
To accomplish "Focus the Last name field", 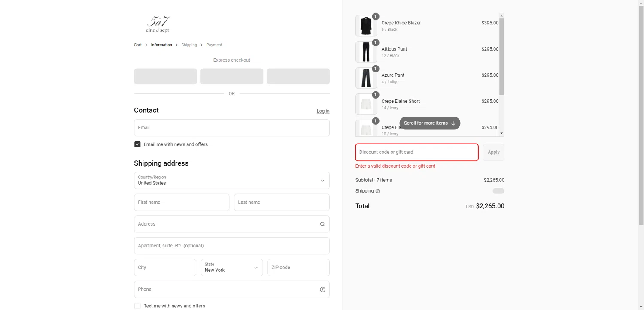I will pyautogui.click(x=282, y=202).
